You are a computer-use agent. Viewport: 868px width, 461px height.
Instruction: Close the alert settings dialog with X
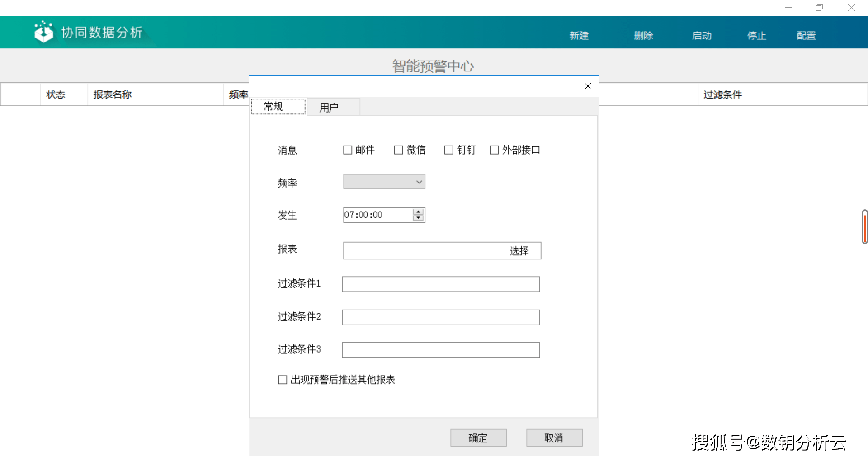pos(588,86)
